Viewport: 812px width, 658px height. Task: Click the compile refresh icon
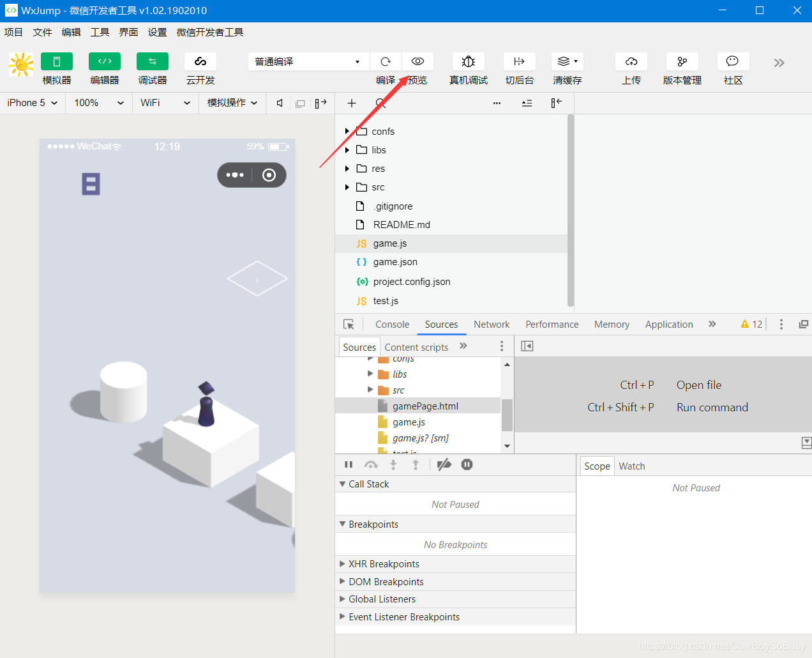pos(386,61)
